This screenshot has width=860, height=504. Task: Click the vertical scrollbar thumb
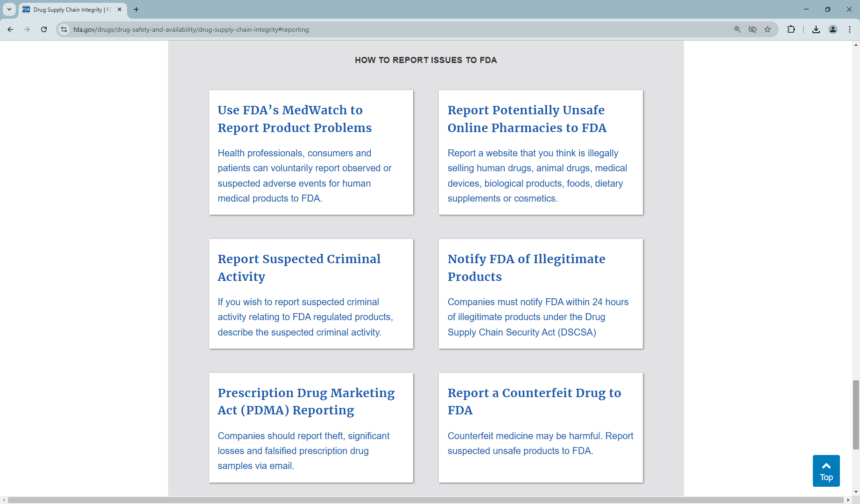coord(856,414)
